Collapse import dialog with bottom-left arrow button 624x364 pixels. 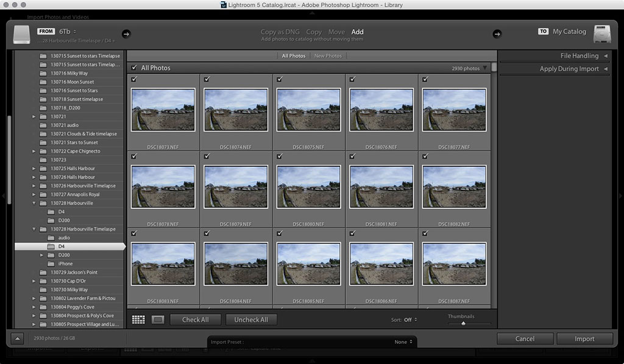[x=17, y=338]
